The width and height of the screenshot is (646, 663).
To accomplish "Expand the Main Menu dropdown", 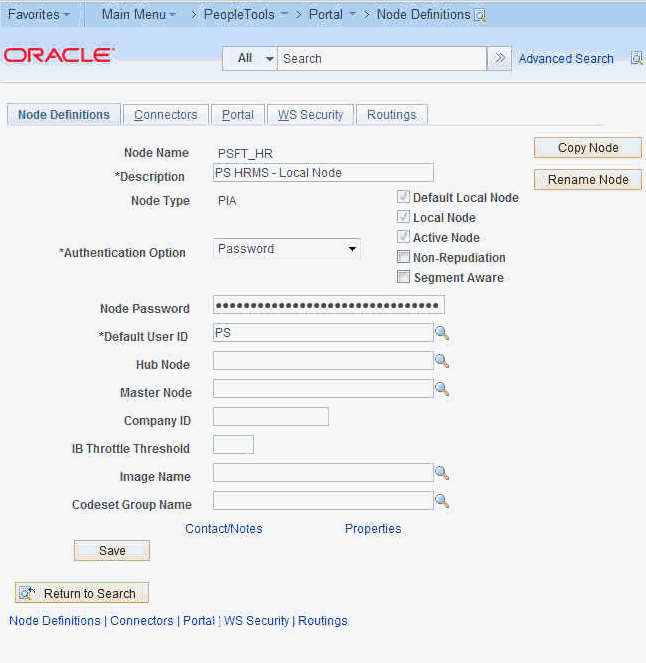I will click(139, 14).
